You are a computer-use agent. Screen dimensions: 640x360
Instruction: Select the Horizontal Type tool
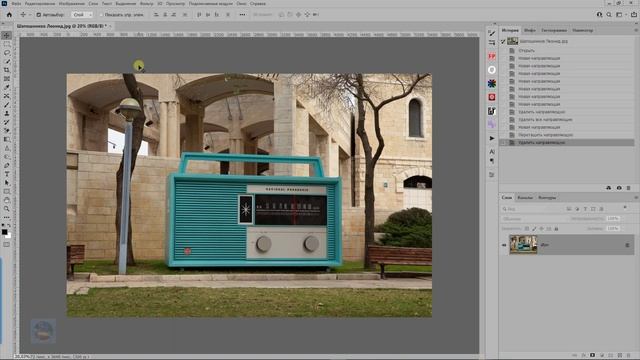click(7, 174)
